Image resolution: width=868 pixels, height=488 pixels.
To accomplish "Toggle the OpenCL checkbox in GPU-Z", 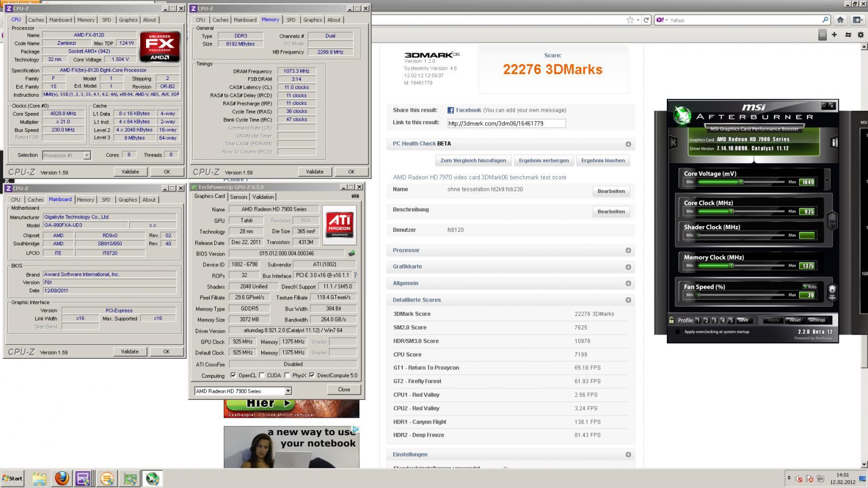I will [233, 376].
